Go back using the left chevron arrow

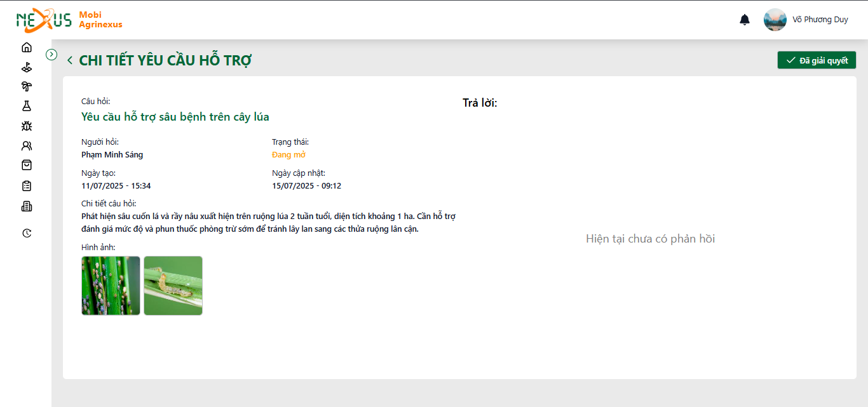[70, 60]
